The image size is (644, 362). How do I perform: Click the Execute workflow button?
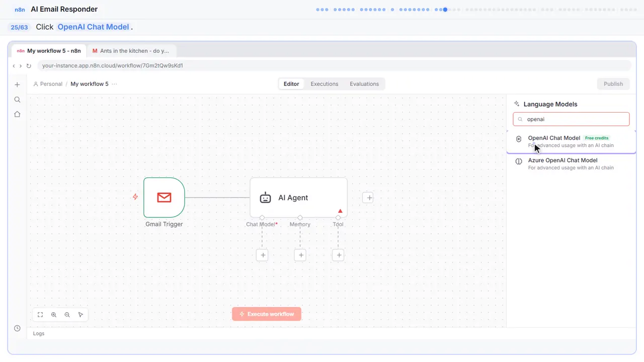coord(267,314)
